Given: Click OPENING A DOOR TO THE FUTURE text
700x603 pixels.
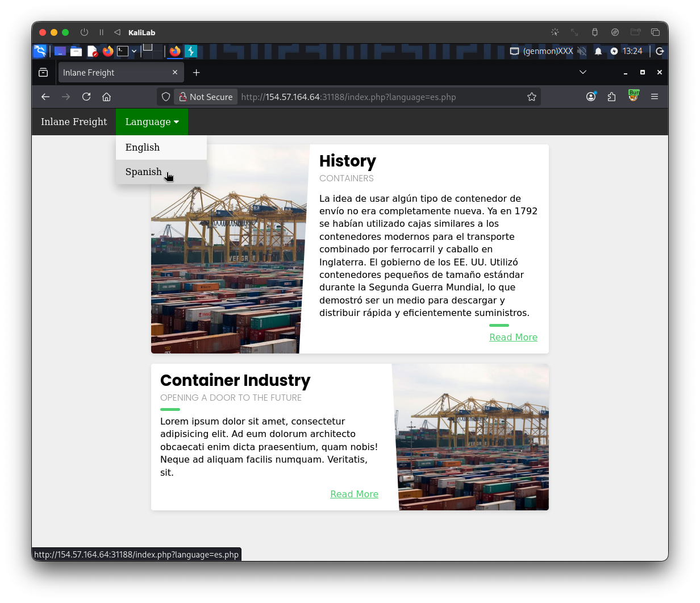Looking at the screenshot, I should 231,398.
